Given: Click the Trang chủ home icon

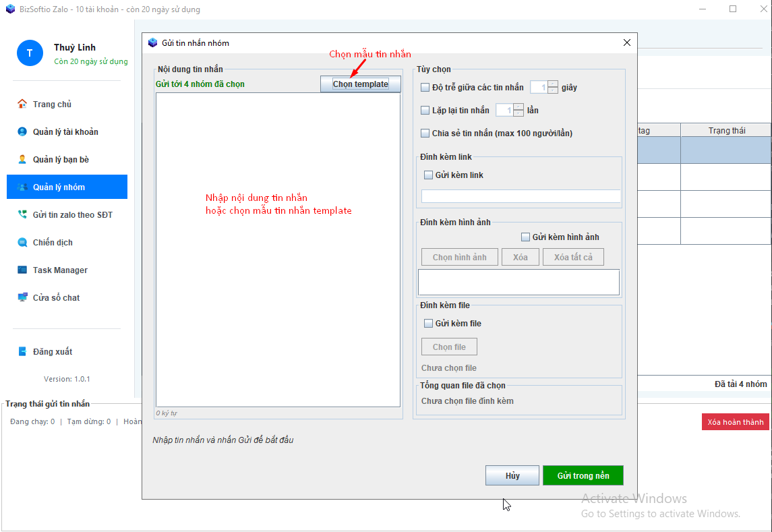Looking at the screenshot, I should 22,105.
